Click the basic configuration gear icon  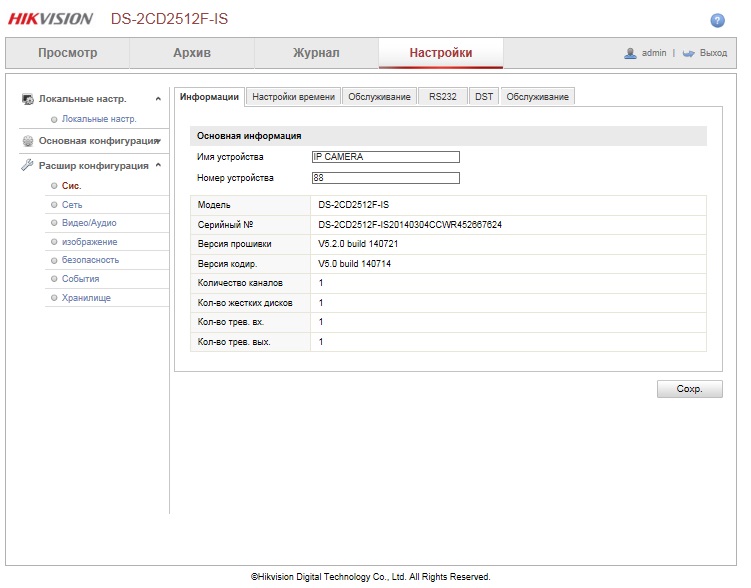coord(28,141)
